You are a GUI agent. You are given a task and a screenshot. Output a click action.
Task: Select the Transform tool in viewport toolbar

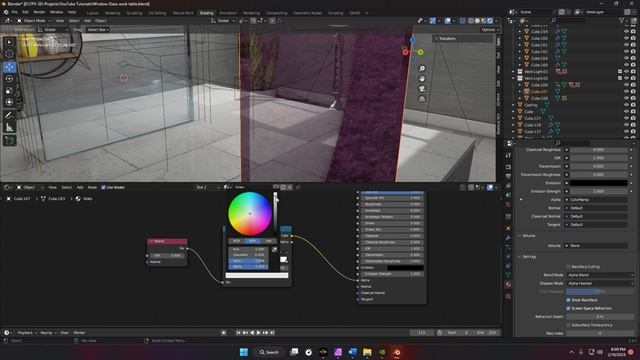click(x=9, y=102)
